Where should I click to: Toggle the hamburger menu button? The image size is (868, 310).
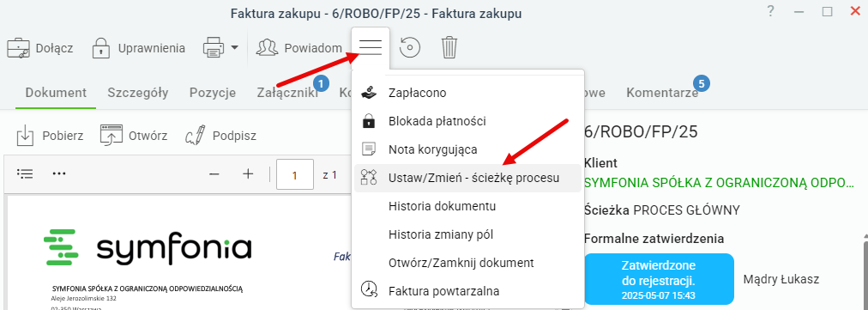pos(371,48)
